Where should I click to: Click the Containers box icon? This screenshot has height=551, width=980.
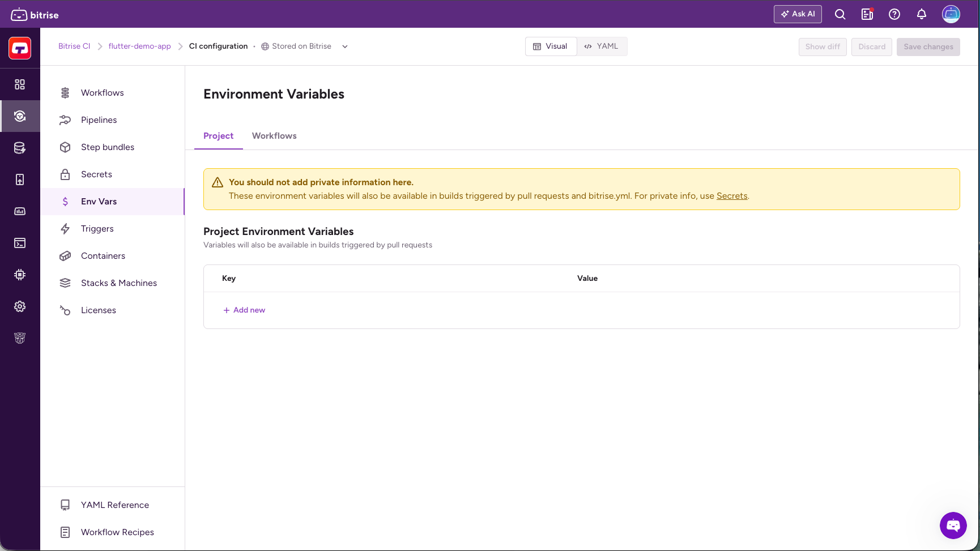pyautogui.click(x=65, y=256)
